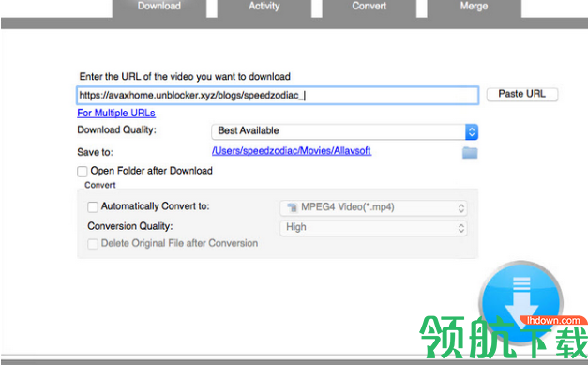Click the big blue download arrow button

click(521, 302)
